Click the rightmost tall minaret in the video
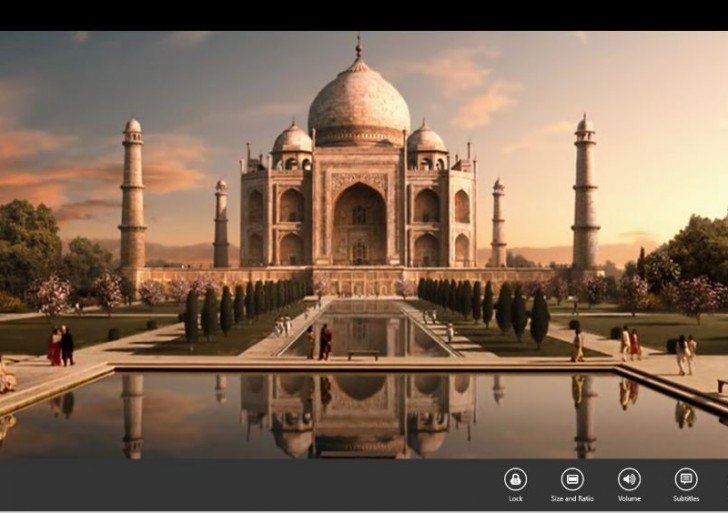Image resolution: width=728 pixels, height=513 pixels. click(x=585, y=195)
